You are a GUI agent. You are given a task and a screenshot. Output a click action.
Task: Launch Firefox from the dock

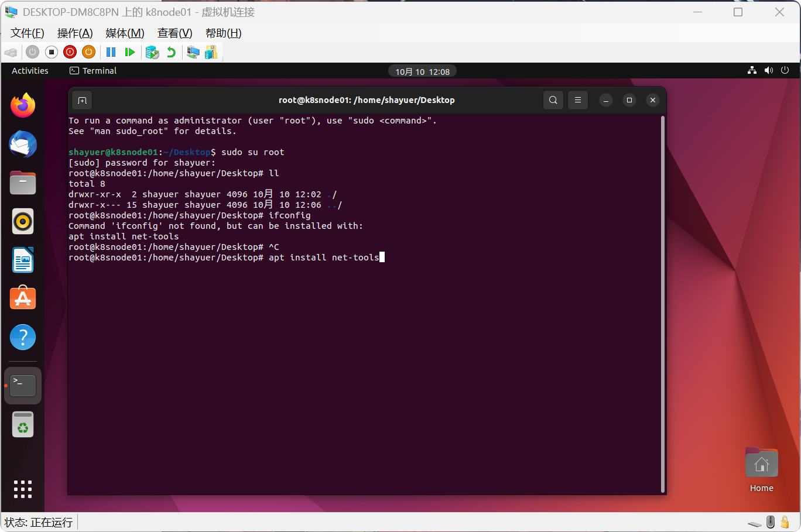tap(23, 105)
